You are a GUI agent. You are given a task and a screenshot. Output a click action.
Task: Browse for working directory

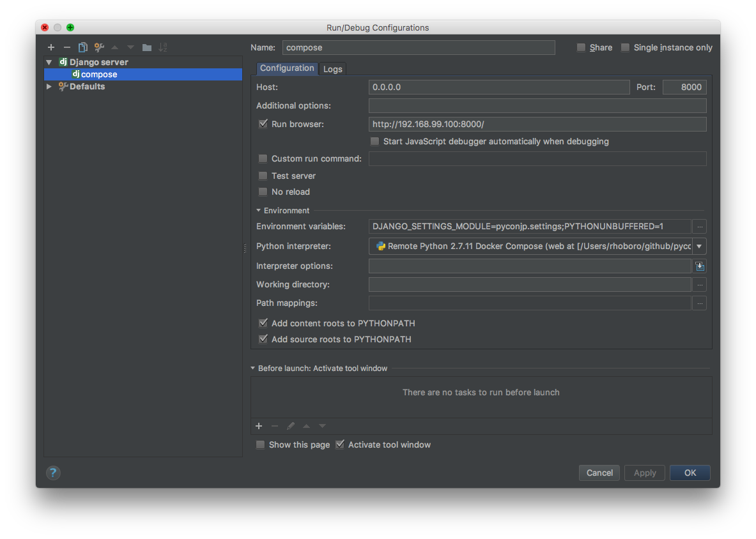(700, 285)
